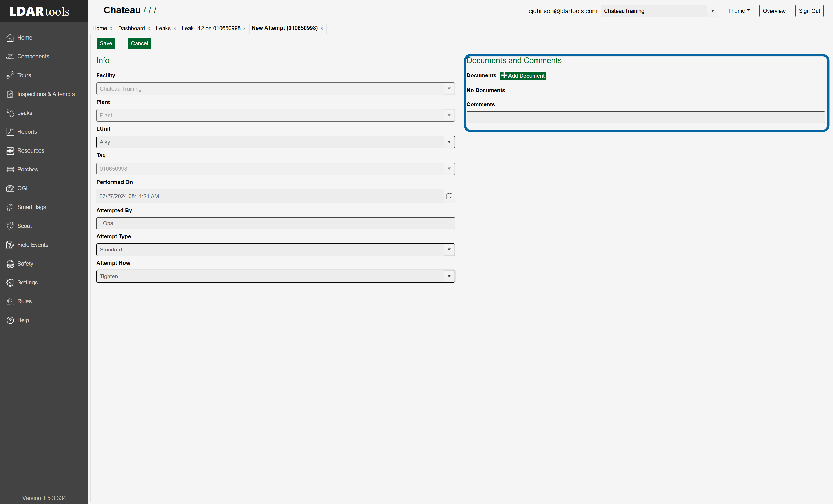The width and height of the screenshot is (833, 504).
Task: Open Components from sidebar icon
Action: (x=10, y=57)
